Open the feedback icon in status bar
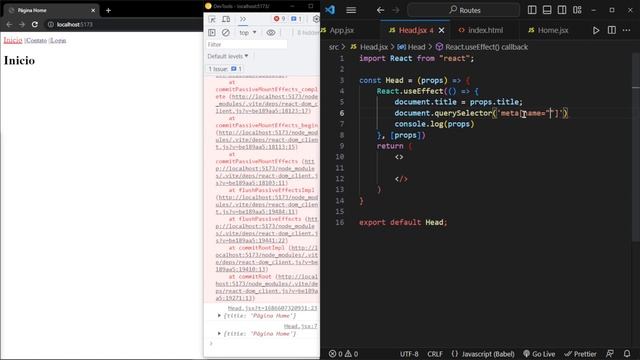Viewport: 640px width, 360px height. 610,354
